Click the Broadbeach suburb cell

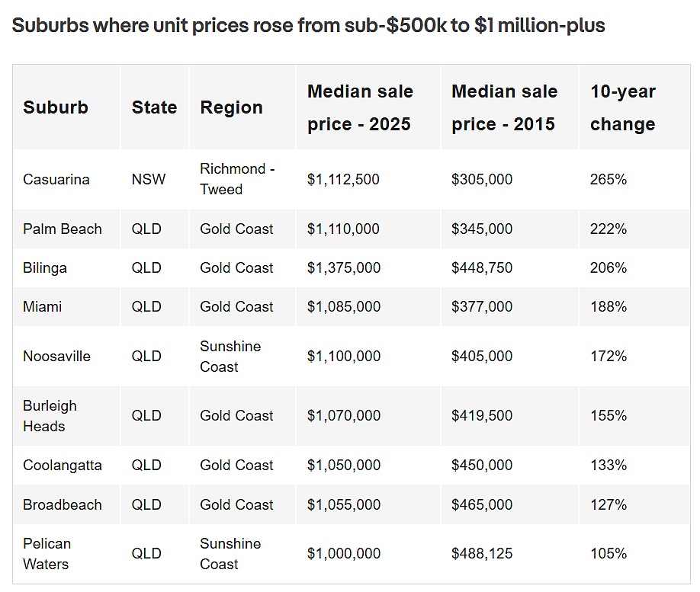pos(63,504)
